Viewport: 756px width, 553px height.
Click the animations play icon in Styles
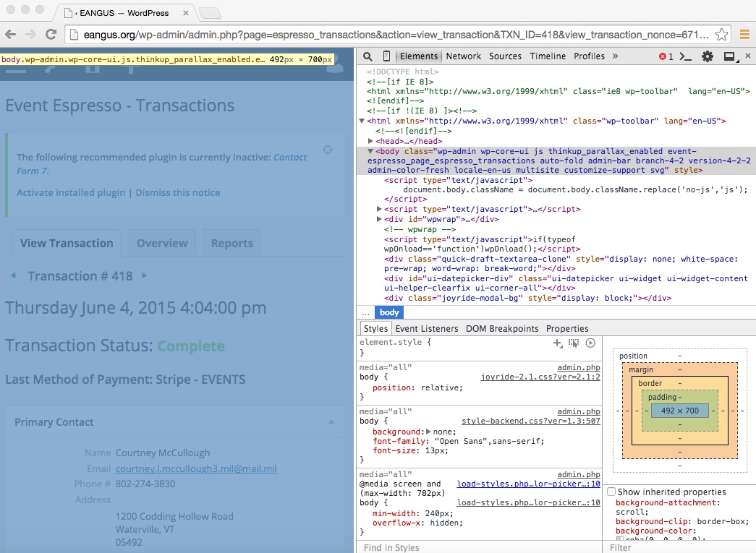590,343
